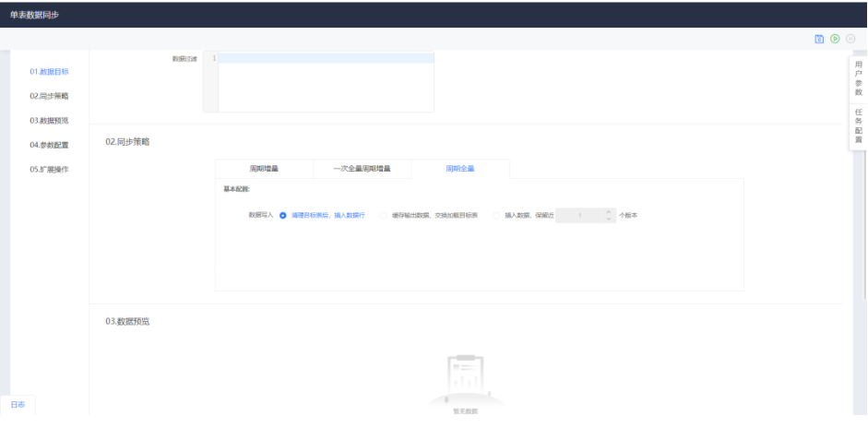Decrease version count with the down arrow
The image size is (868, 428).
tap(608, 220)
